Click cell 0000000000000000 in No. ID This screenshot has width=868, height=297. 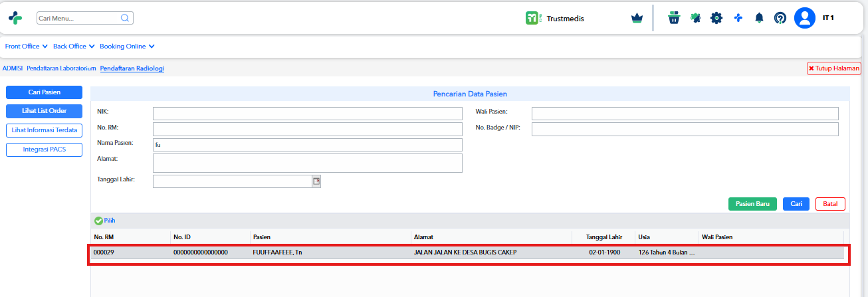pyautogui.click(x=201, y=252)
